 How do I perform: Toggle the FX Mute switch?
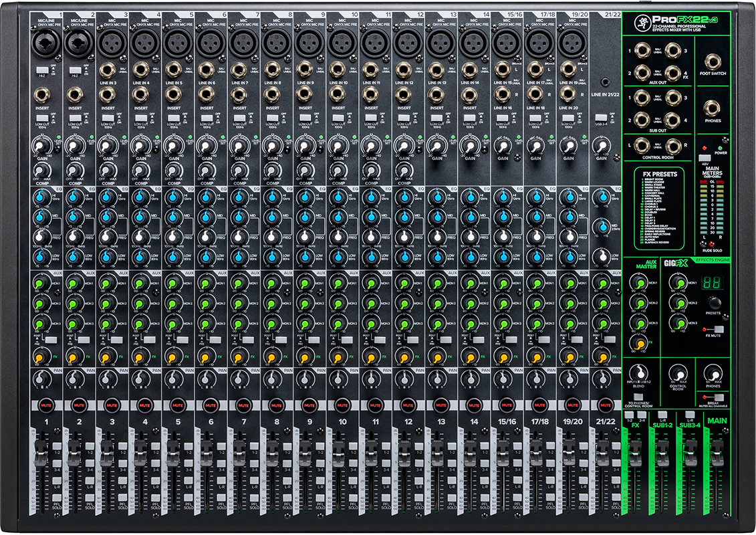719,330
